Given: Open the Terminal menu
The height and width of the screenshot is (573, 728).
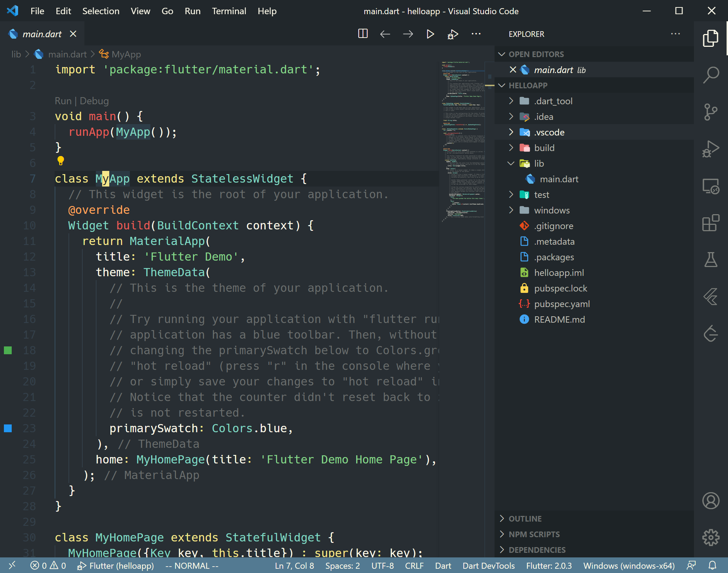Looking at the screenshot, I should [229, 11].
